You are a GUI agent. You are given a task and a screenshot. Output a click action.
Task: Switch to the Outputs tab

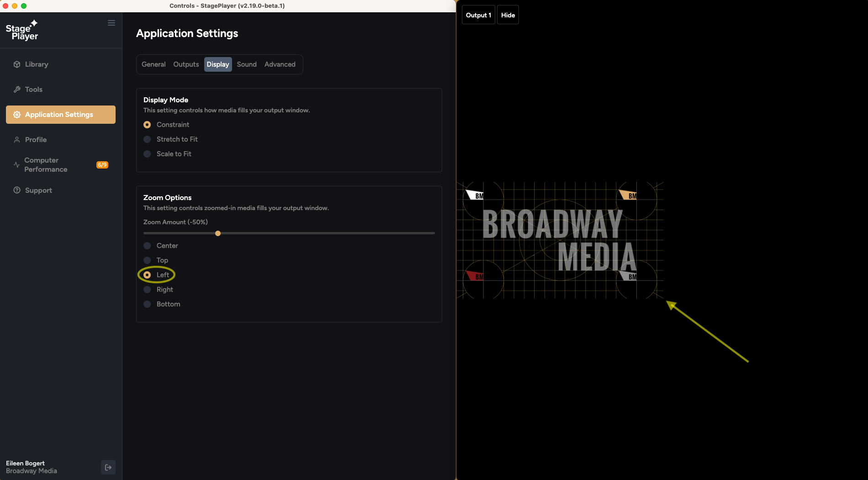(x=186, y=64)
